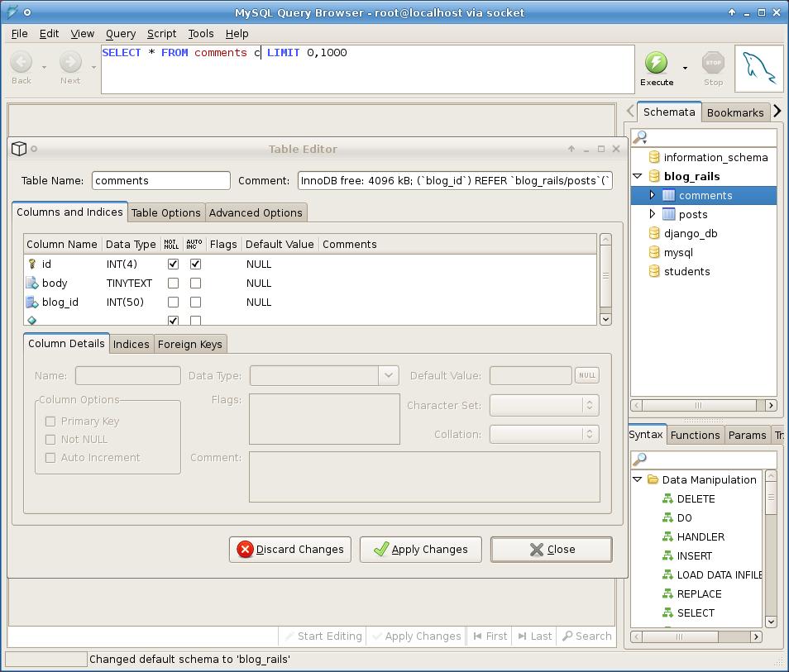Image resolution: width=789 pixels, height=672 pixels.
Task: Click the REPLACE syntax item icon
Action: tap(667, 594)
